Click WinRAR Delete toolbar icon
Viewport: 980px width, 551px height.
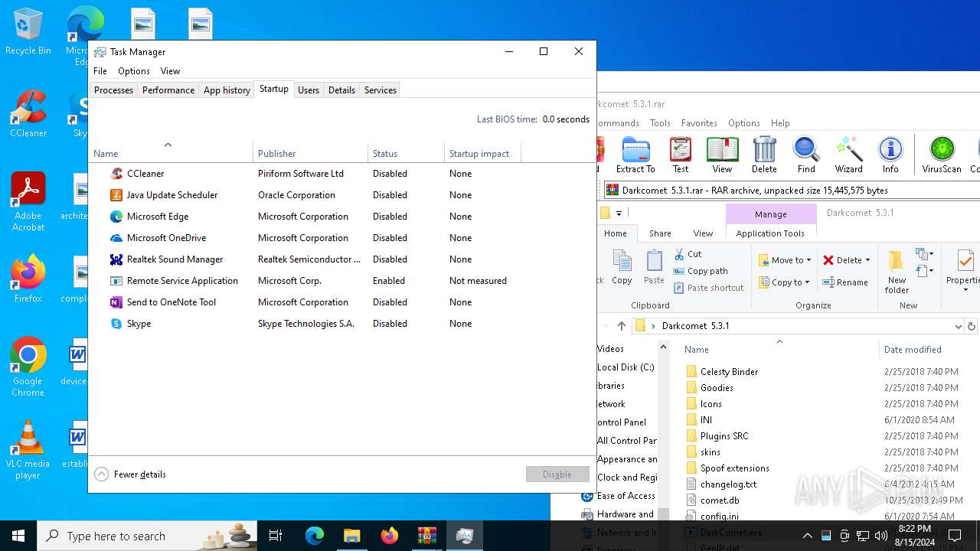[764, 155]
